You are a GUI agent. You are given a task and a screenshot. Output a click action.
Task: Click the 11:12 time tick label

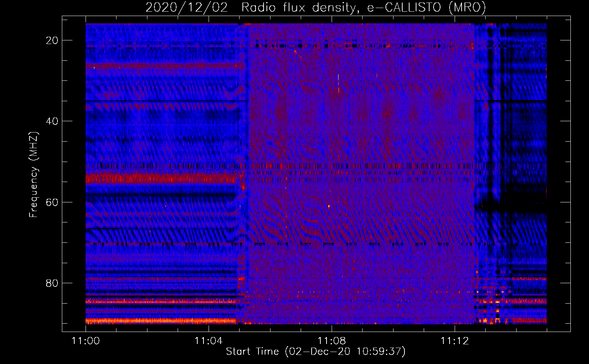click(454, 341)
